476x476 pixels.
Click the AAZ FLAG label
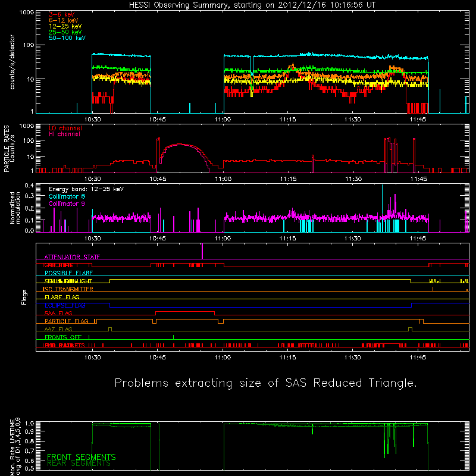(58, 329)
